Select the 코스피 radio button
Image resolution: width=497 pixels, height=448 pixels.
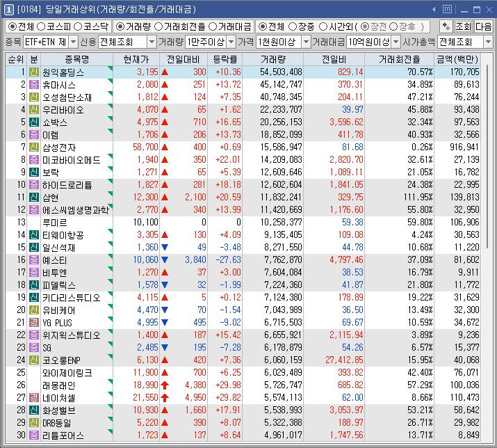[x=41, y=26]
